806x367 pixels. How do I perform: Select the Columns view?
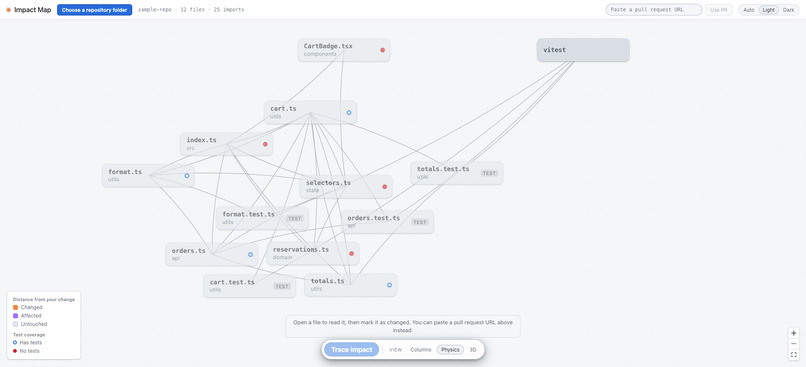pyautogui.click(x=420, y=350)
